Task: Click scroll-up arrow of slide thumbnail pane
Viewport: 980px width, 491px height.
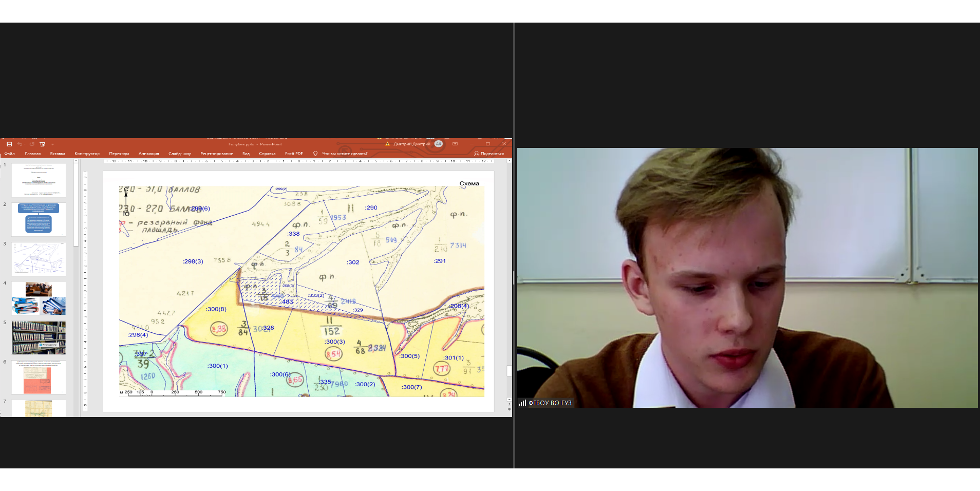Action: (76, 161)
